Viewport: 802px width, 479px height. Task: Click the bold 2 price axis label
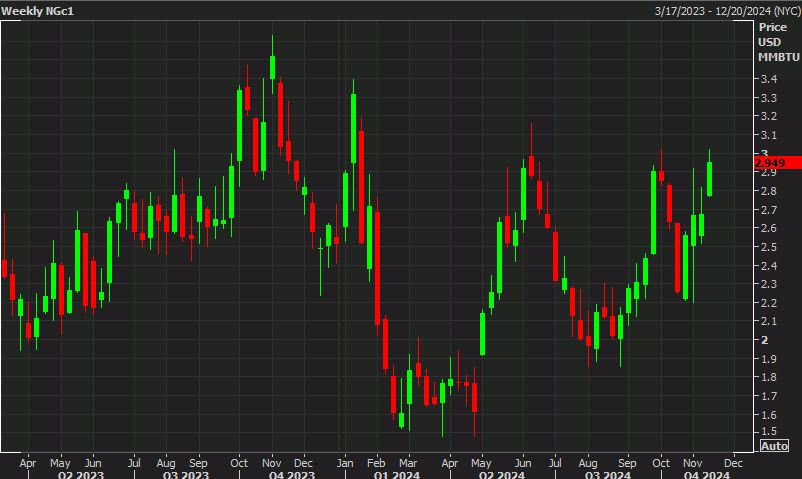coord(765,340)
